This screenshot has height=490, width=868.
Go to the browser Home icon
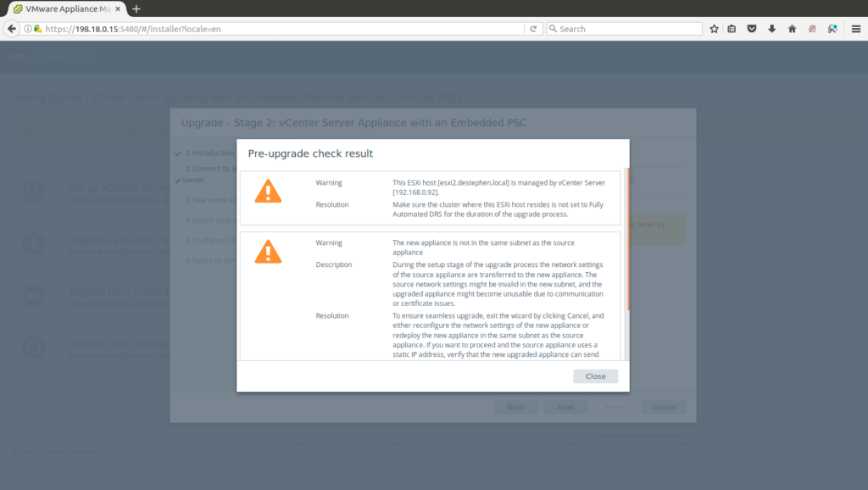point(793,29)
